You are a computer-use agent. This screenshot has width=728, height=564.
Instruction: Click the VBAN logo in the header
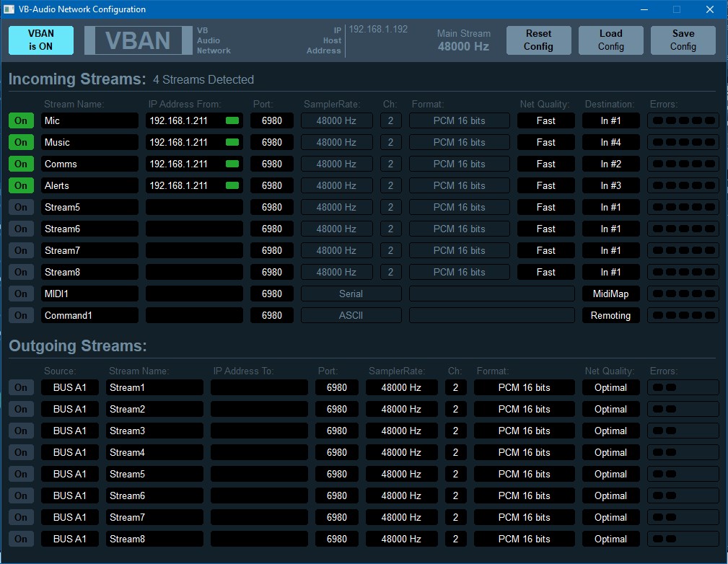(138, 40)
